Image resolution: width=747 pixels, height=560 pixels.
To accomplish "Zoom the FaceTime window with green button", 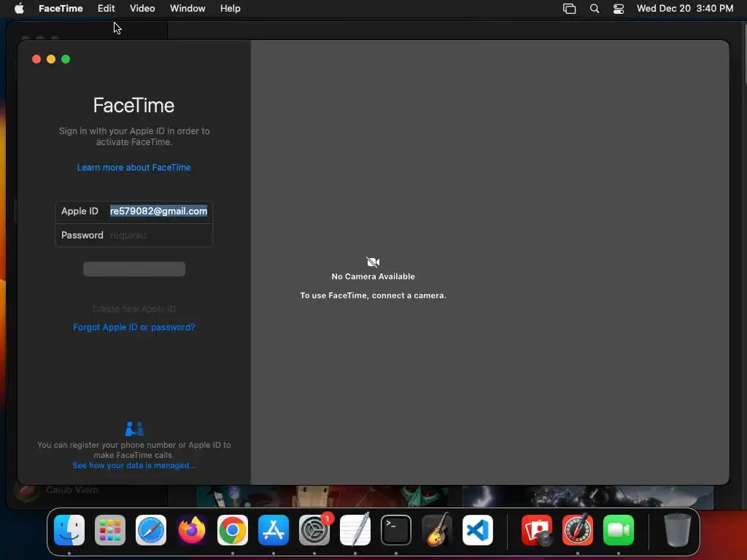I will click(66, 59).
